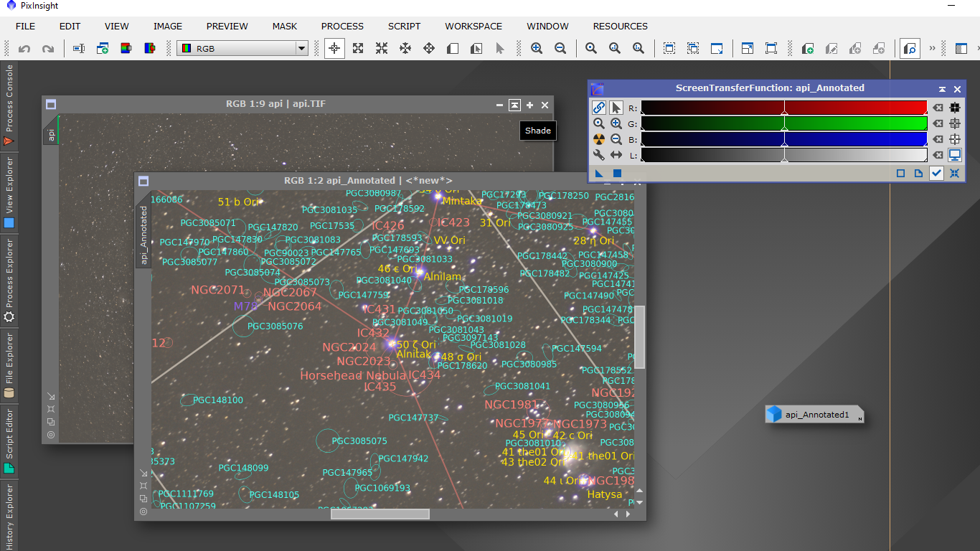Open STF wrench settings tool
The image size is (980, 551).
(598, 155)
